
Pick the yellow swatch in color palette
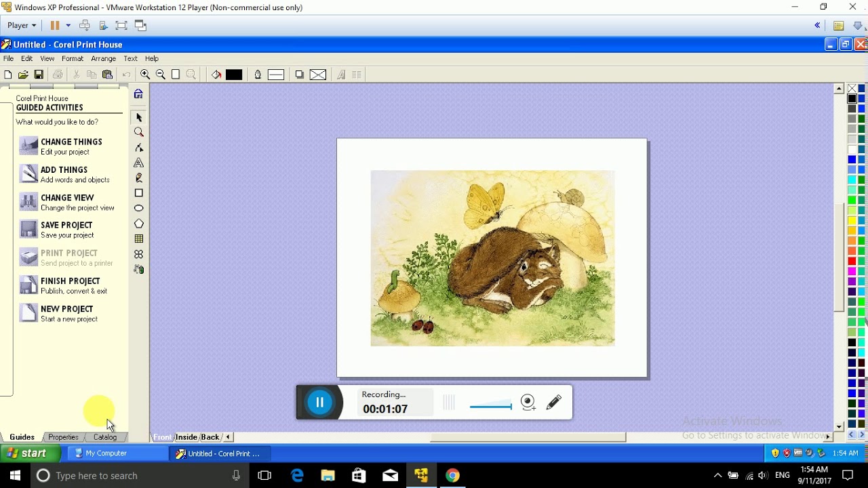852,221
